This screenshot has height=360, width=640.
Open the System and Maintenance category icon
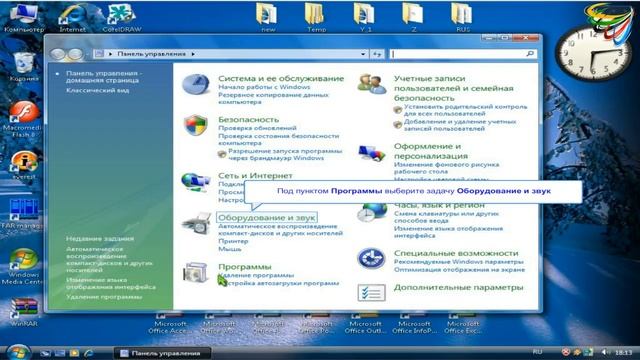click(196, 84)
